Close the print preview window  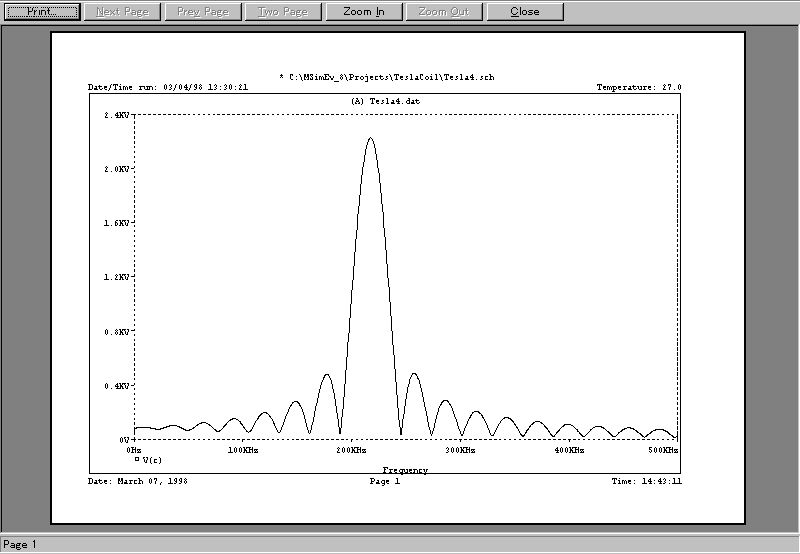click(525, 12)
